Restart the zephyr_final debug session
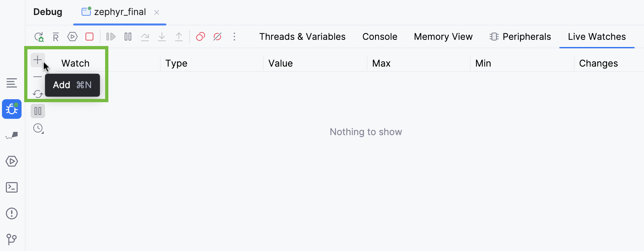This screenshot has height=251, width=644. click(x=39, y=37)
